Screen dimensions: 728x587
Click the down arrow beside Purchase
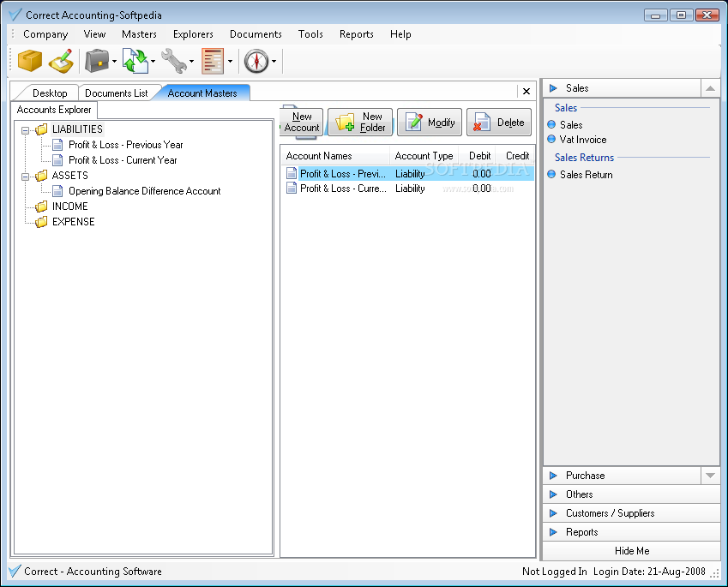pos(710,476)
